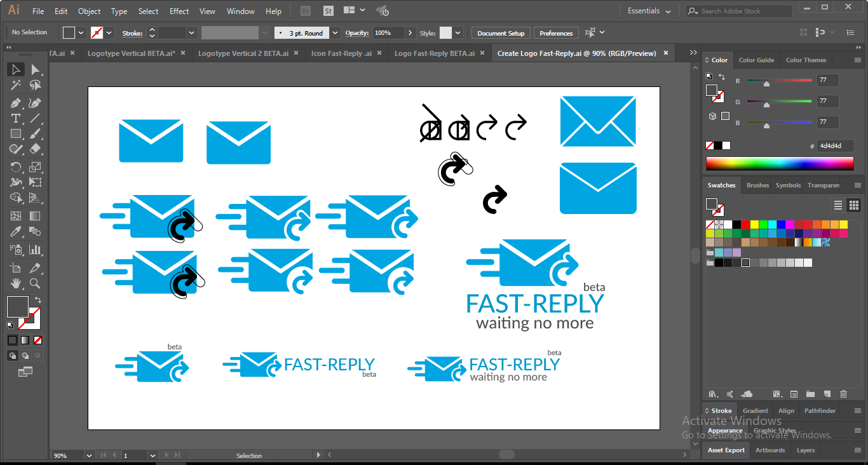Image resolution: width=868 pixels, height=465 pixels.
Task: Open the Effect menu
Action: (x=179, y=11)
